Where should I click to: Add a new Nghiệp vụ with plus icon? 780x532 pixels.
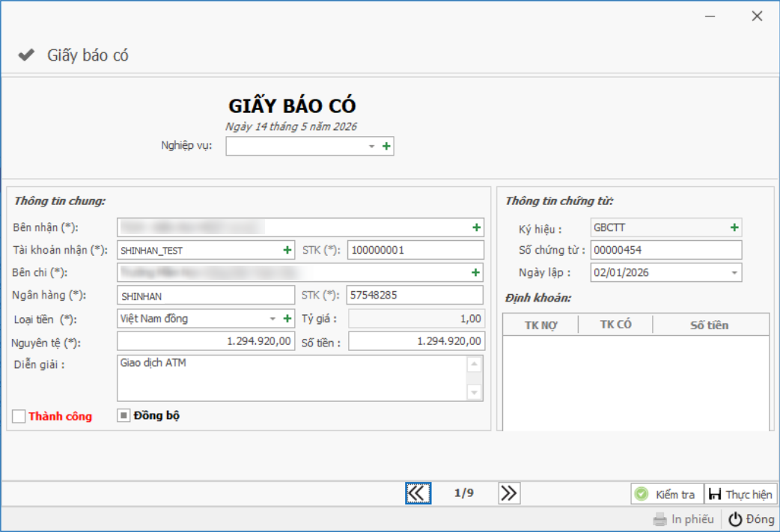tap(386, 146)
